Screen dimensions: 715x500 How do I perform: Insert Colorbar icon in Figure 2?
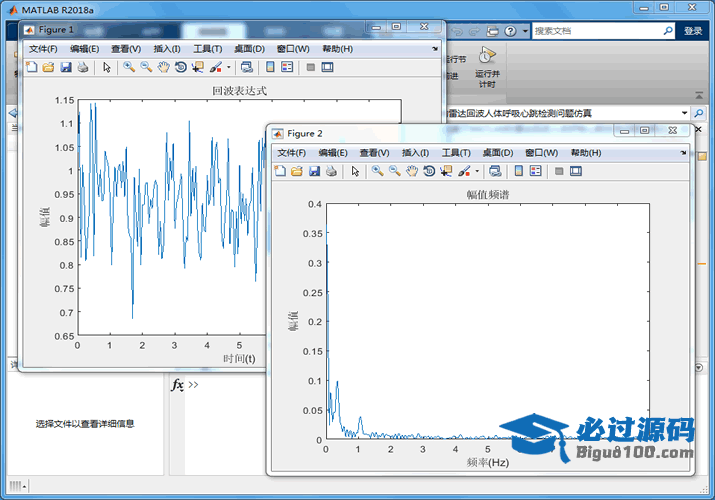518,171
